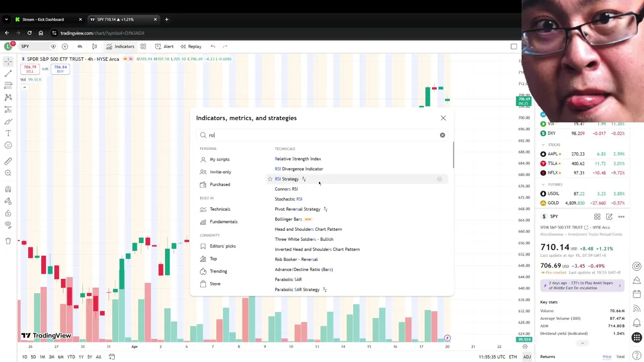
Task: Click the indicator search input
Action: [322, 135]
